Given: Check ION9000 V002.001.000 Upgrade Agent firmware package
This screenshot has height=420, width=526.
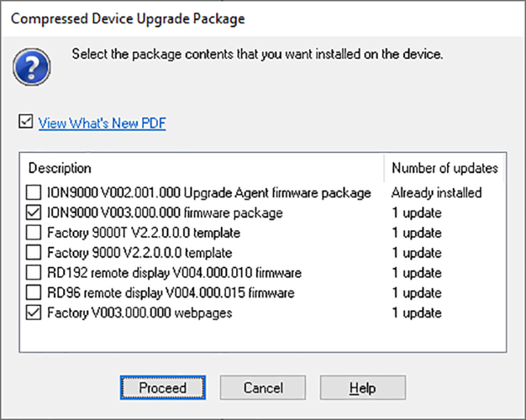Looking at the screenshot, I should [x=34, y=193].
